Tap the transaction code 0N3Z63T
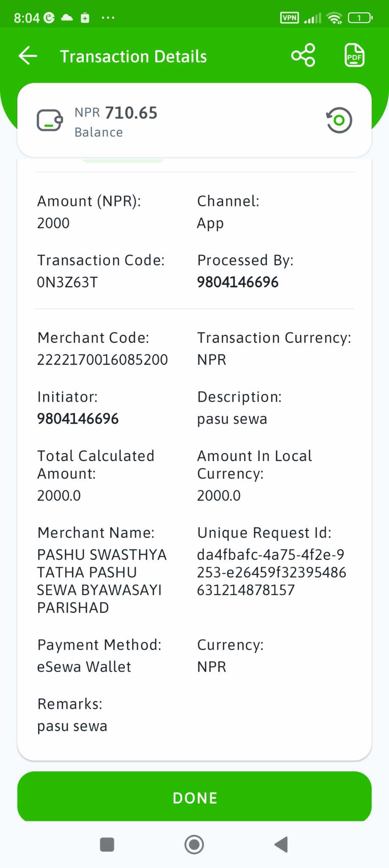Image resolution: width=389 pixels, height=868 pixels. pos(67,282)
